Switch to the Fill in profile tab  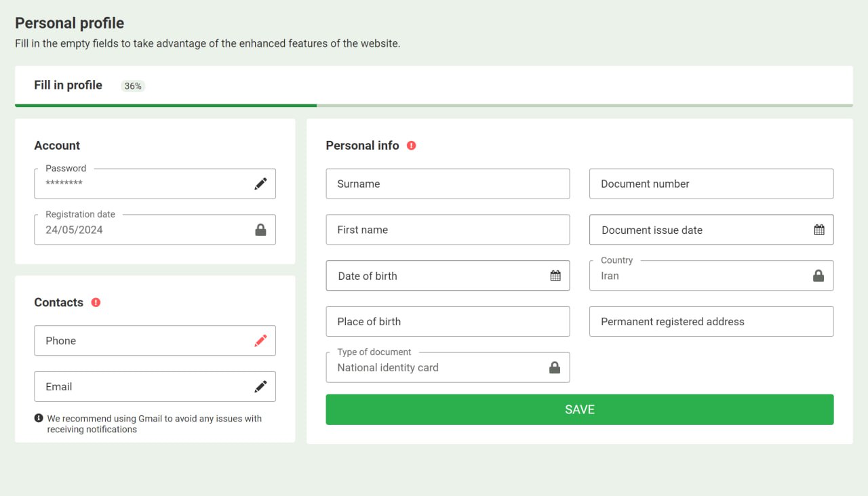tap(68, 85)
